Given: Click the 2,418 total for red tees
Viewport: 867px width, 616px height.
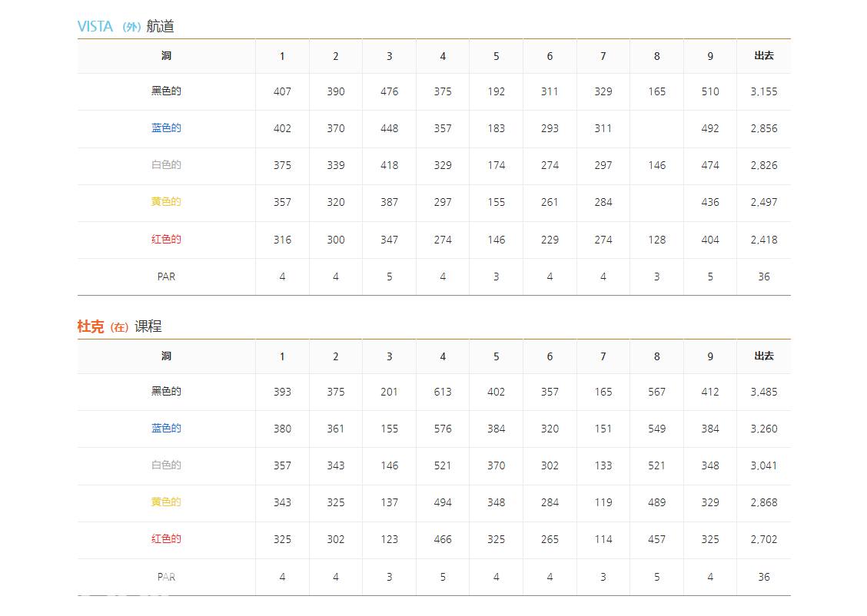Looking at the screenshot, I should coord(763,240).
